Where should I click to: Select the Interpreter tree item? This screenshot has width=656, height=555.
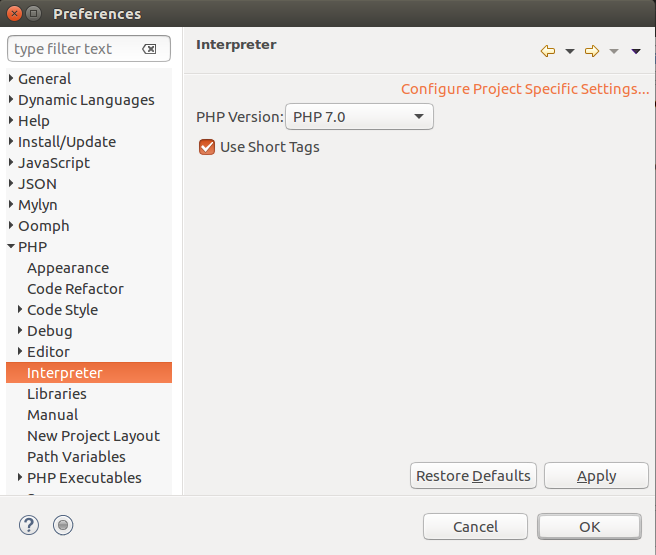[89, 372]
